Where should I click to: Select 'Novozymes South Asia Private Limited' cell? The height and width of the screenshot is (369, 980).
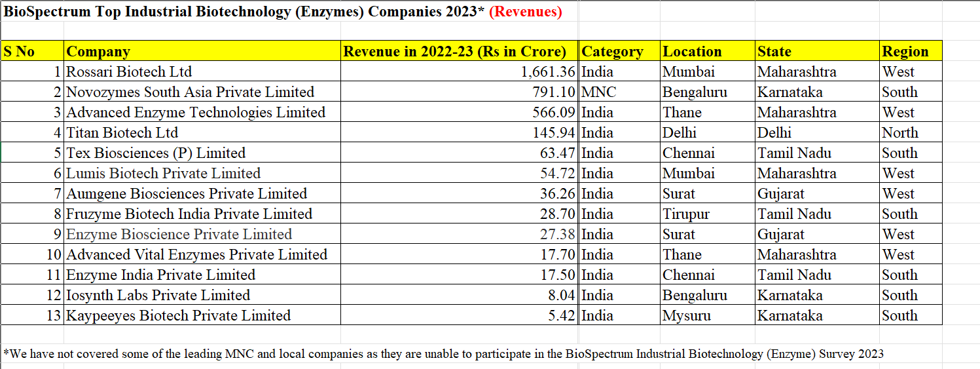point(202,92)
